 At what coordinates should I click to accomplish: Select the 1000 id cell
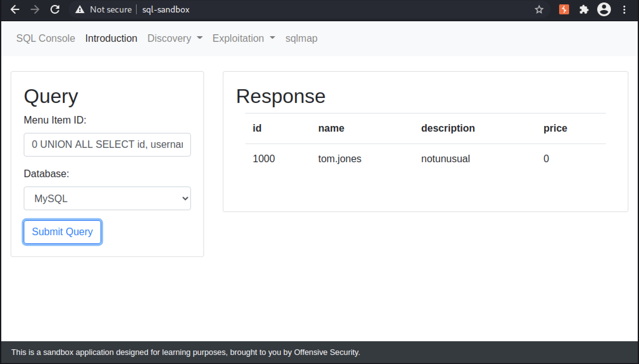pos(264,159)
